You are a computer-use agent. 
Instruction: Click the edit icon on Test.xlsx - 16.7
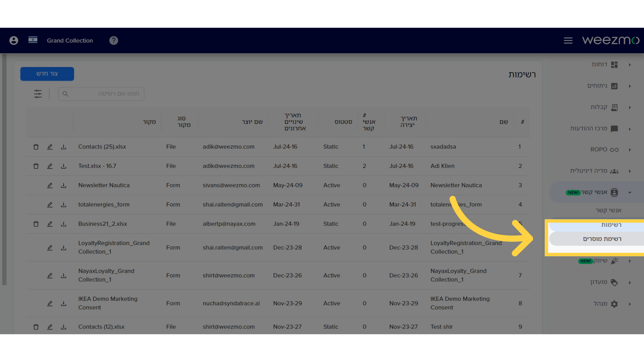coord(50,166)
